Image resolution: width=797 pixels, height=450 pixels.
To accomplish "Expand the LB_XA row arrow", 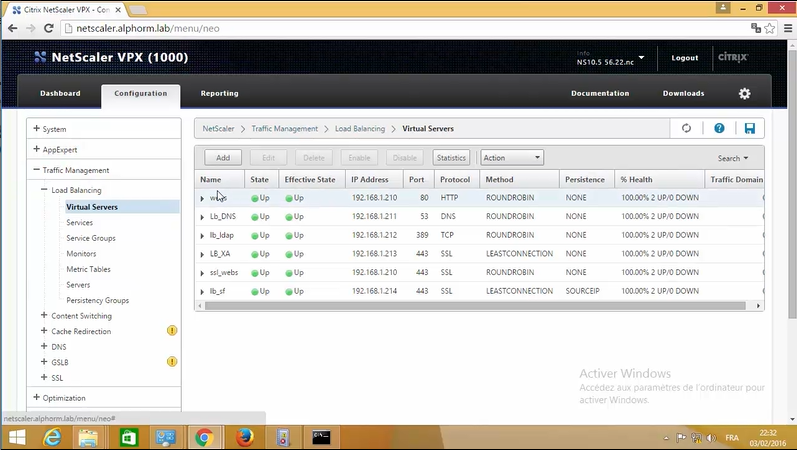I will pyautogui.click(x=202, y=254).
